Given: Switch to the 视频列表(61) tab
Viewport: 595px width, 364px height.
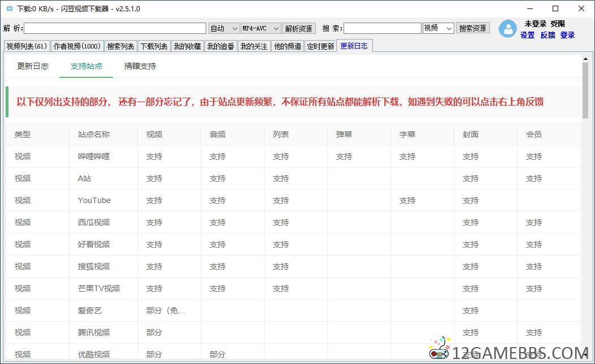Looking at the screenshot, I should (x=27, y=46).
